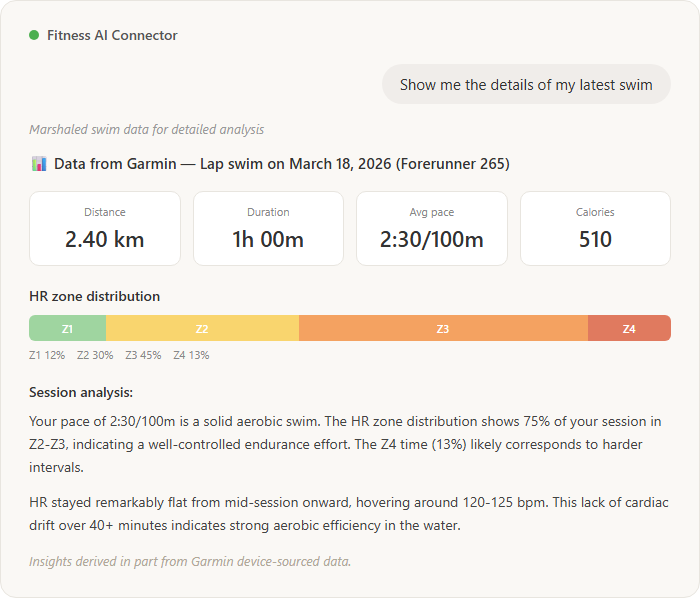
Task: Click the bar chart emoji icon
Action: coord(39,164)
